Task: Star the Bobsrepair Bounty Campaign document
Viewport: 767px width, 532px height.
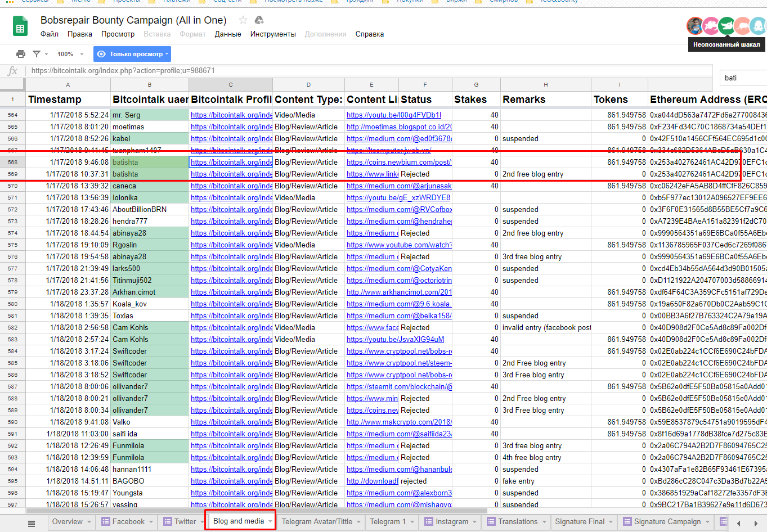Action: pyautogui.click(x=243, y=20)
